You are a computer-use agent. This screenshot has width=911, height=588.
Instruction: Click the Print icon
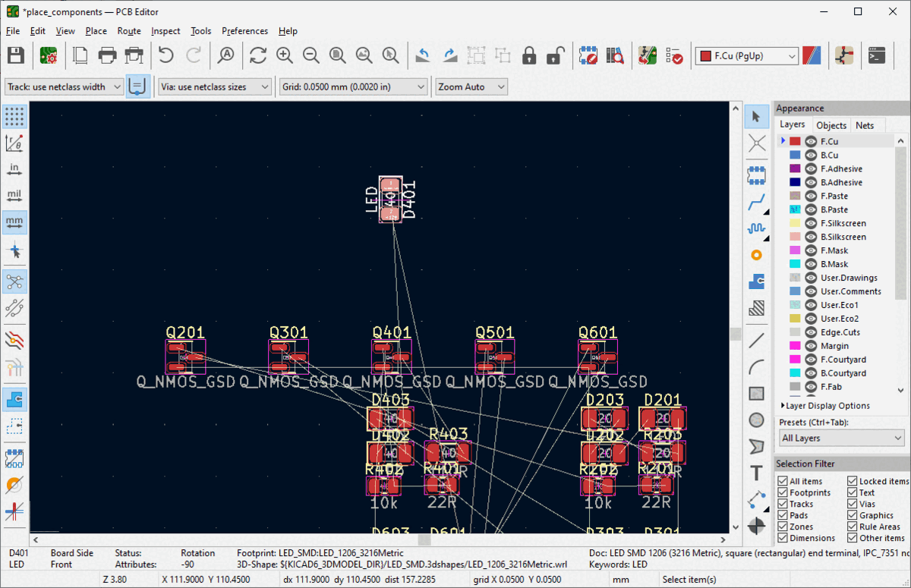click(x=107, y=55)
